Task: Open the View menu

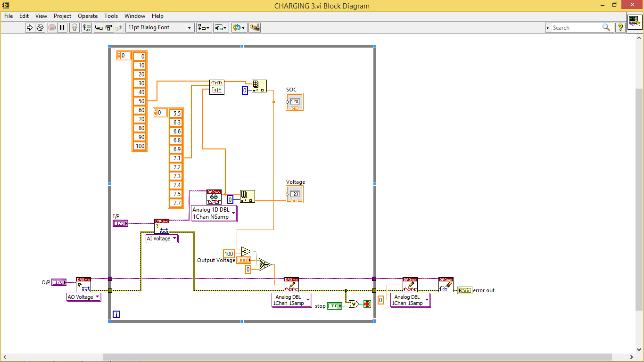Action: pos(41,16)
